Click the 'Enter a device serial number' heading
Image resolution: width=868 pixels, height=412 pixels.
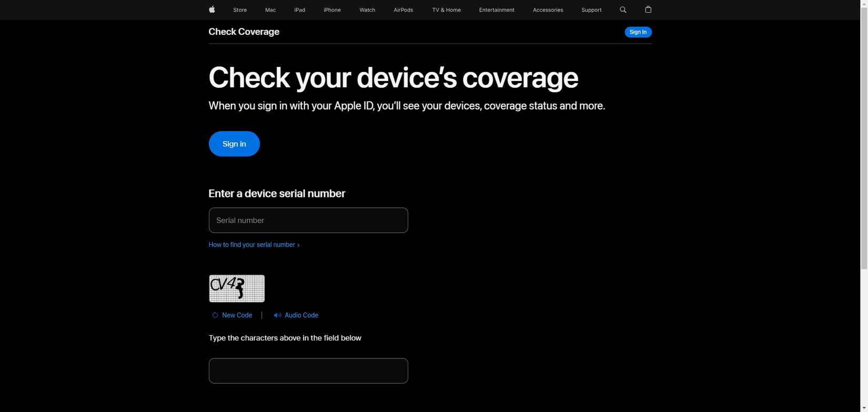(x=277, y=193)
